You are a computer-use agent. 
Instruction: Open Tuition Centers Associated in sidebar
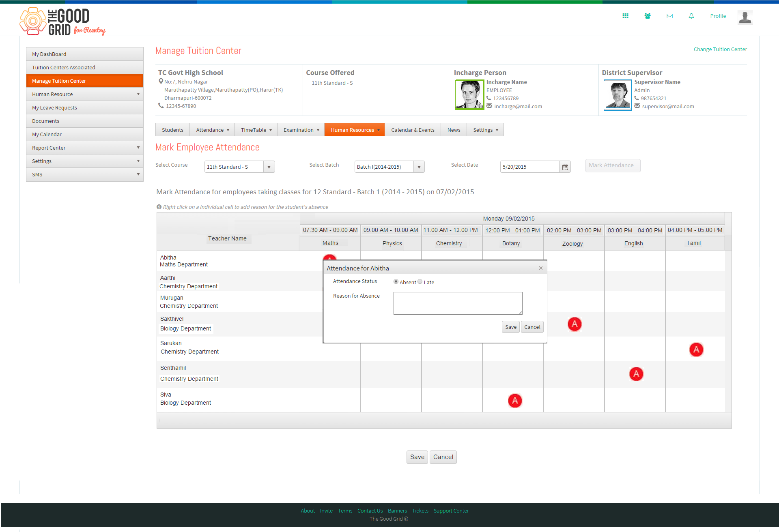85,67
